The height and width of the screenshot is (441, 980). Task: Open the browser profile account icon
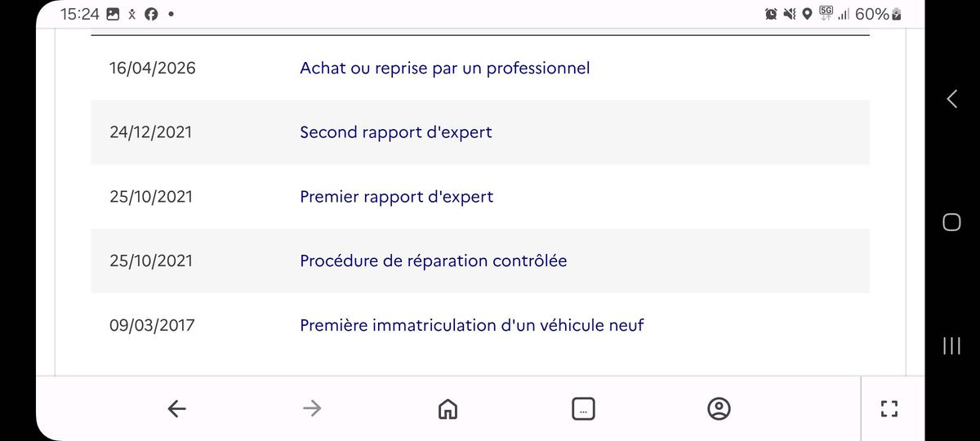point(719,408)
